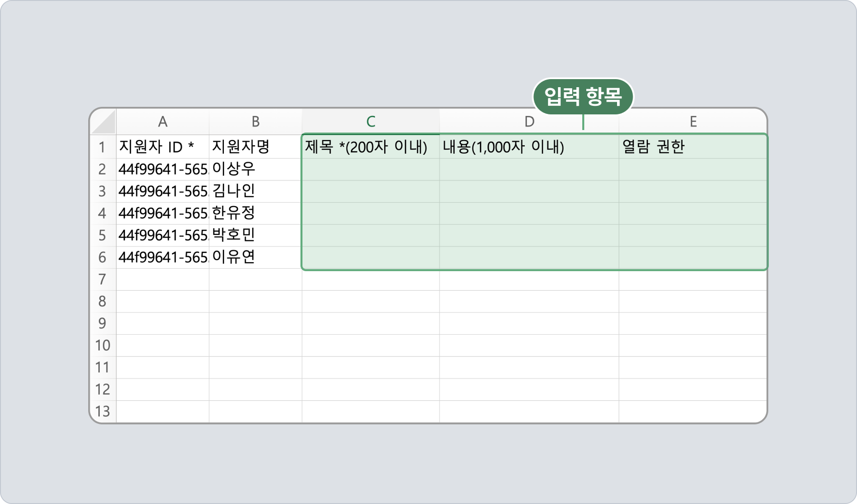Click the empty 열람 권한 cell for 이유연
The height and width of the screenshot is (504, 857).
click(693, 257)
